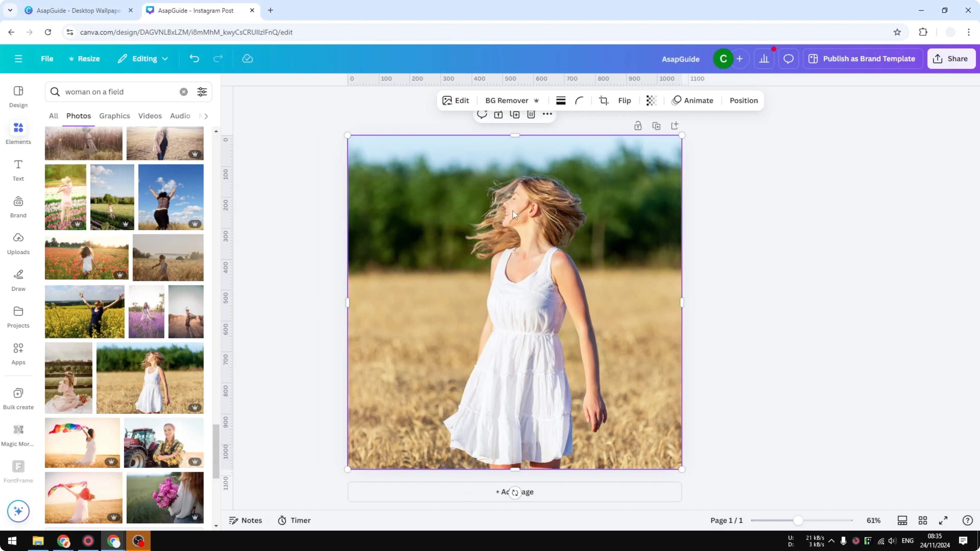The image size is (980, 551).
Task: Open the File menu
Action: pos(47,59)
